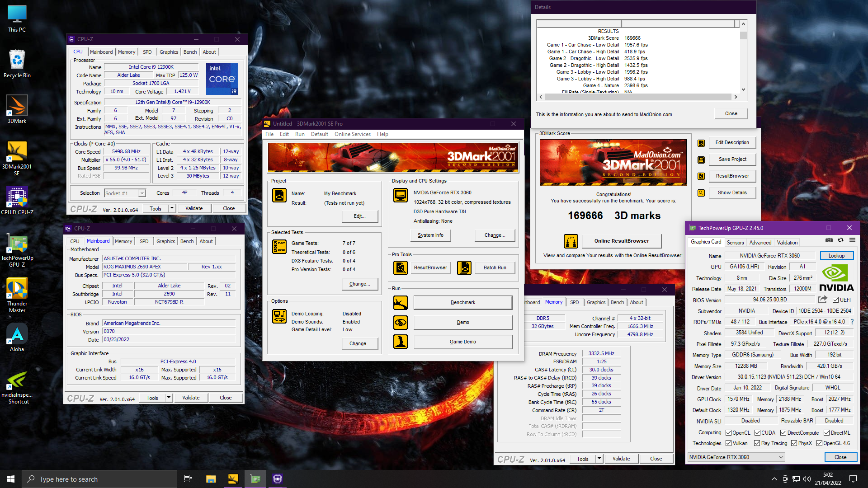Expand Tools dropdown arrow in Memory CPU-Z window

599,459
